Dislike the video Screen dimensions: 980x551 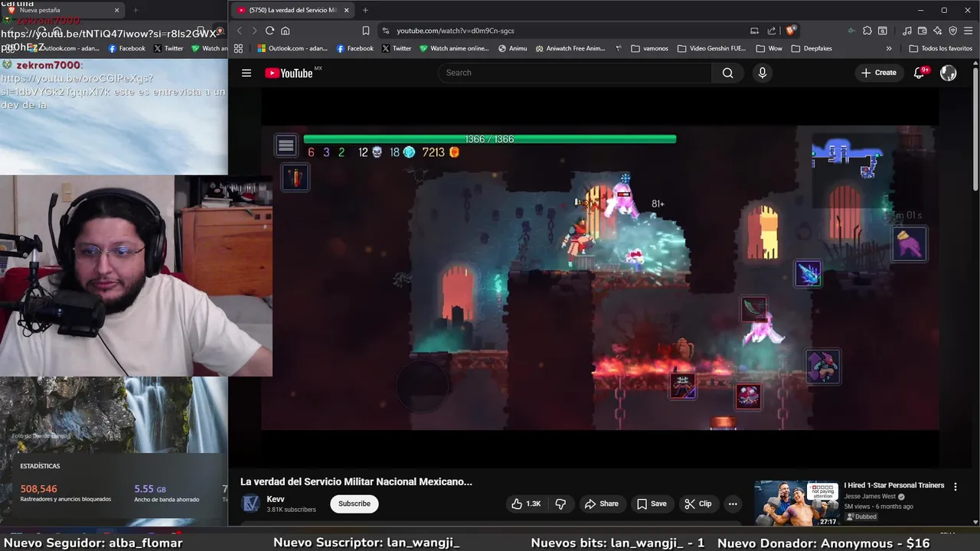560,504
